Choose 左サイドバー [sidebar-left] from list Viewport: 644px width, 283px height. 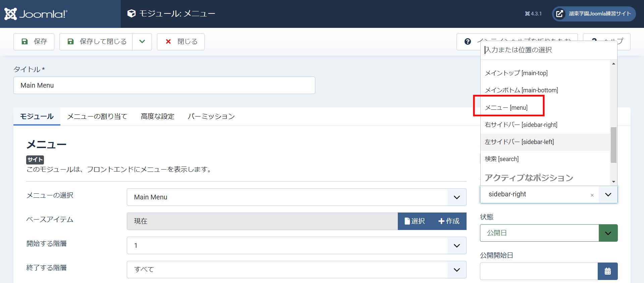point(519,142)
